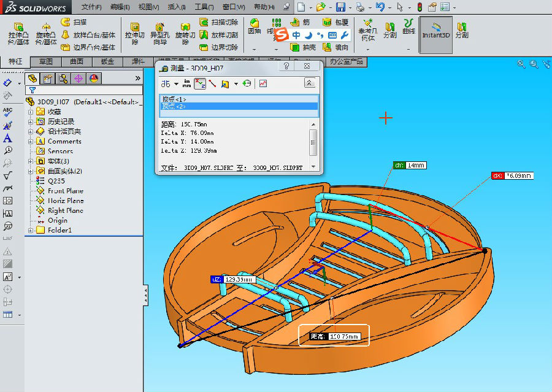
Task: Select the Rebuild traffic light icon
Action: (x=420, y=7)
